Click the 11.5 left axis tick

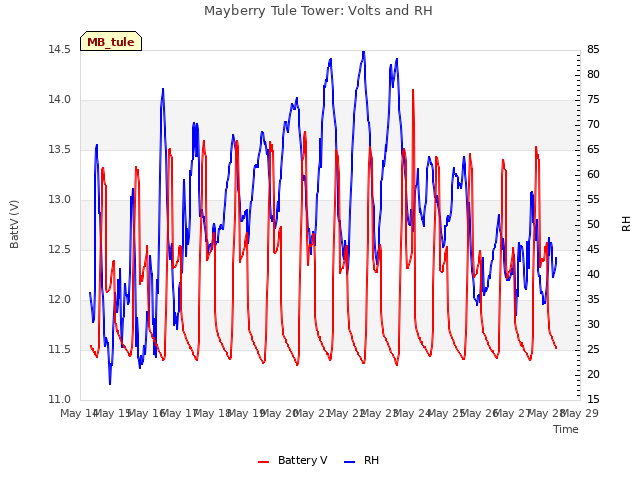[59, 349]
